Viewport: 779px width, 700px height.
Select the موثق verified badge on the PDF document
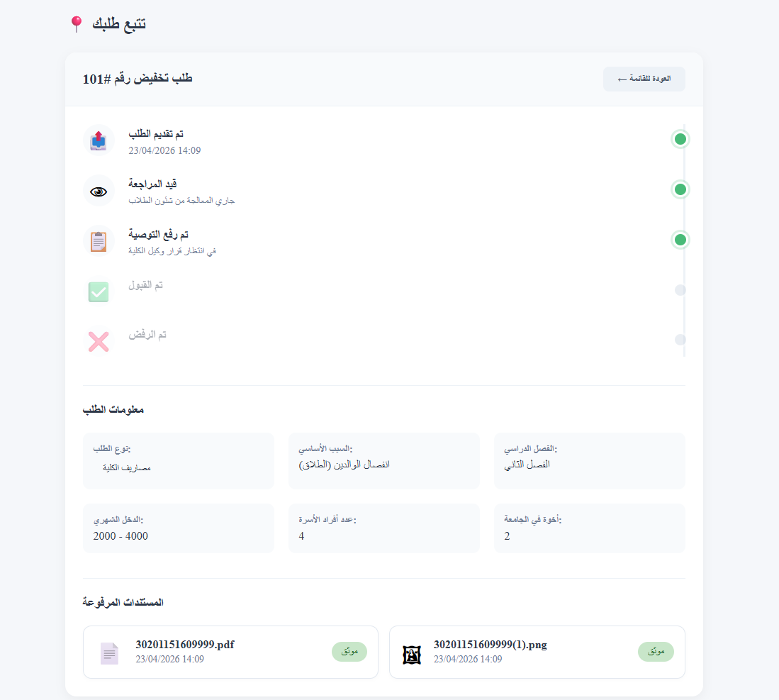349,651
